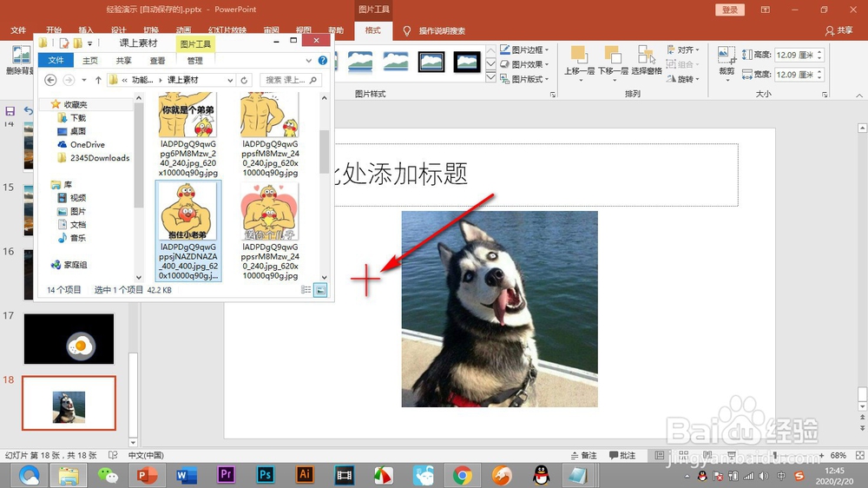Select Downloads in Explorer favorites
The width and height of the screenshot is (868, 488).
(72, 118)
